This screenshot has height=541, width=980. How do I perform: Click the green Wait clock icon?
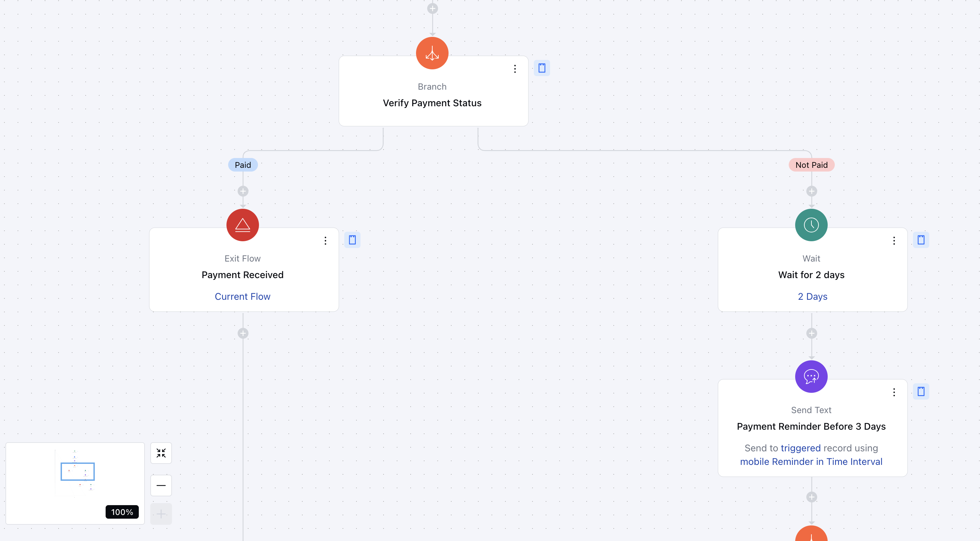click(x=811, y=225)
